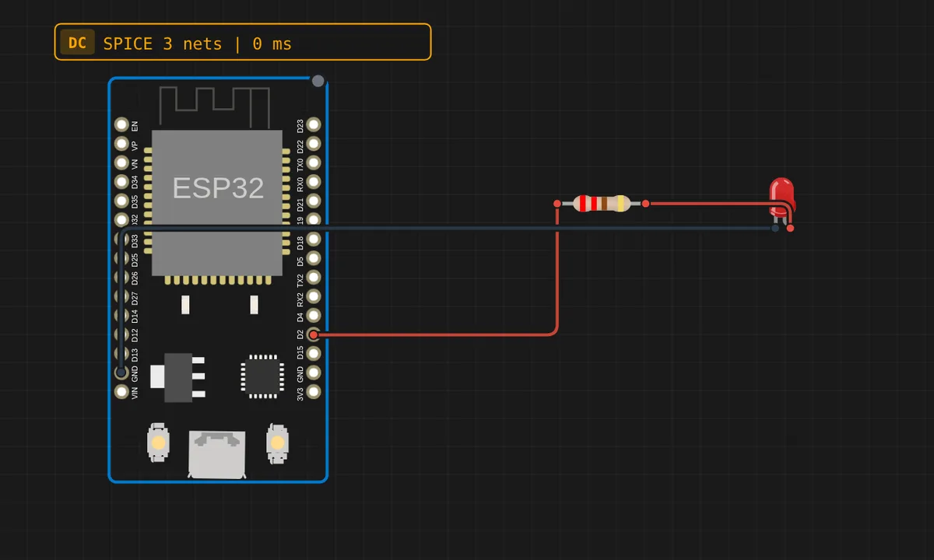The width and height of the screenshot is (934, 560).
Task: Click the LED's dark cathode terminal dot
Action: (775, 228)
